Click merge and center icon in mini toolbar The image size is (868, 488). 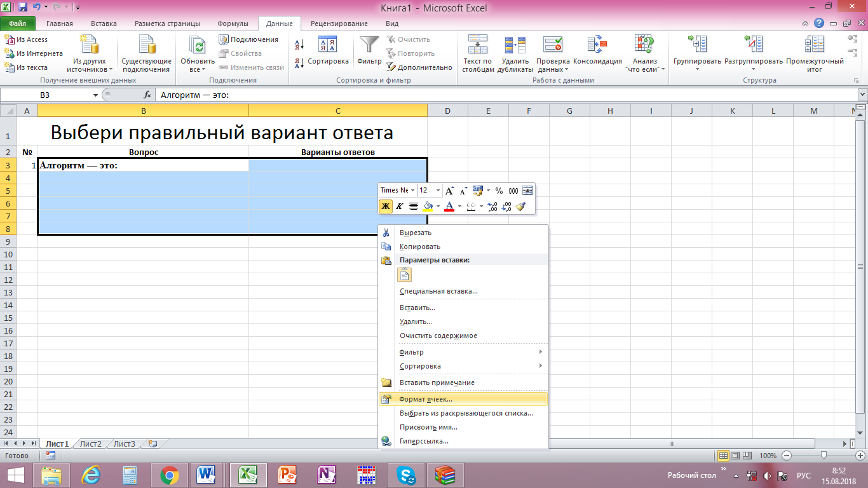coord(527,191)
